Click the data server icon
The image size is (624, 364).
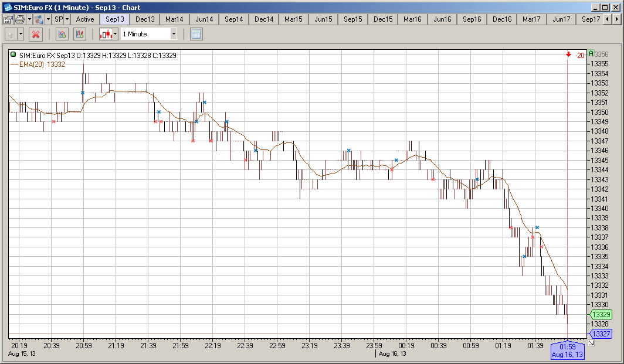click(x=39, y=19)
